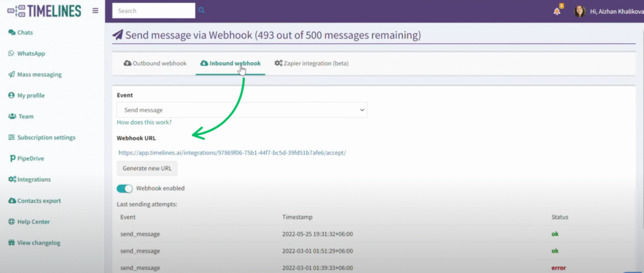
Task: Select the Inbound webhook tab
Action: point(230,64)
